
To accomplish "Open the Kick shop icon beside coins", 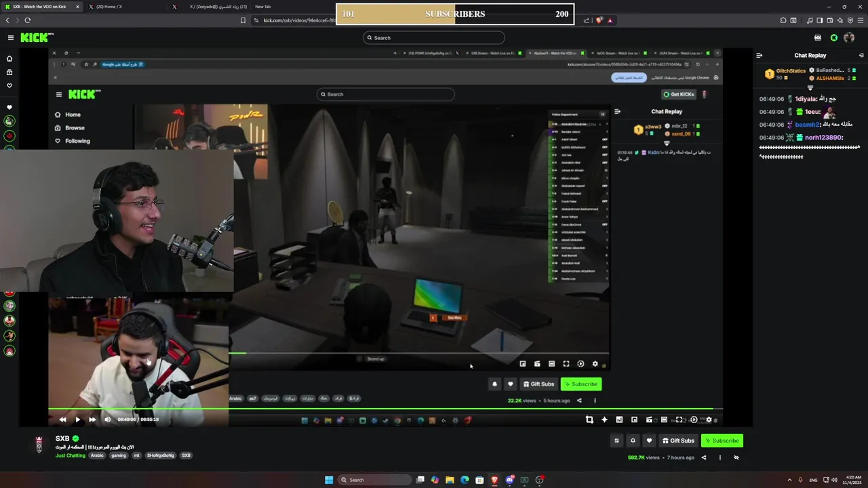I will pos(818,38).
